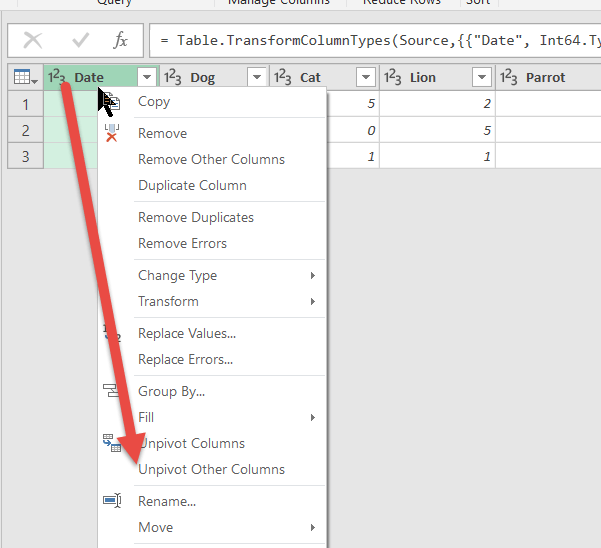This screenshot has width=601, height=548.
Task: Click the data type icon on Lion column
Action: point(392,78)
